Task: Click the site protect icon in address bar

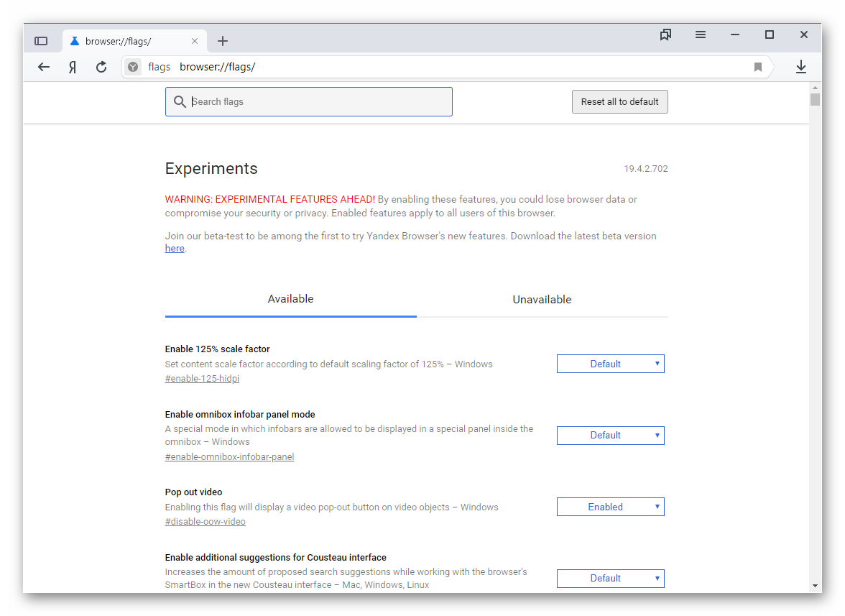Action: (x=133, y=67)
